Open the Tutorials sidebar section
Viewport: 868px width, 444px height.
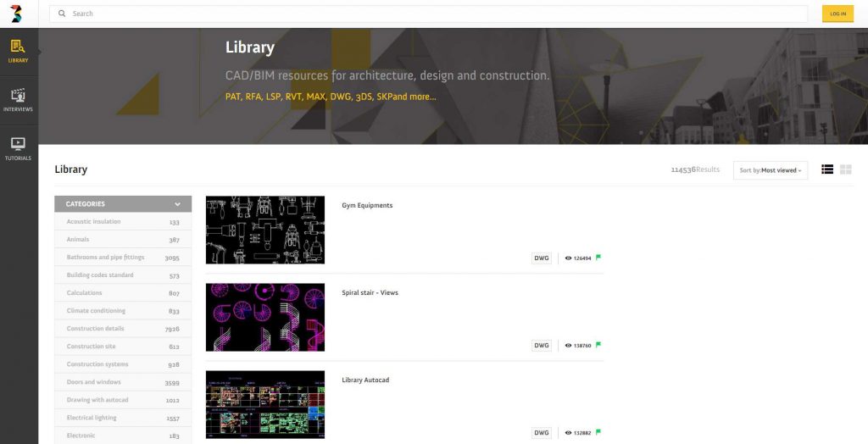[x=19, y=149]
